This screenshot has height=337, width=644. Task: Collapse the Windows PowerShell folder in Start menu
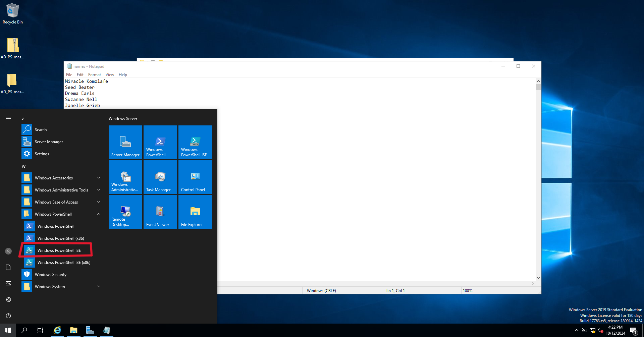tap(98, 214)
